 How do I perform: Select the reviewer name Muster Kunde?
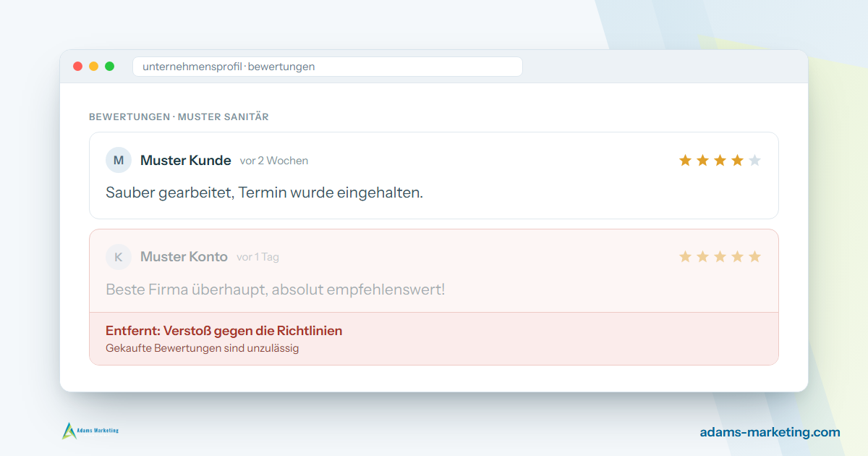(186, 160)
